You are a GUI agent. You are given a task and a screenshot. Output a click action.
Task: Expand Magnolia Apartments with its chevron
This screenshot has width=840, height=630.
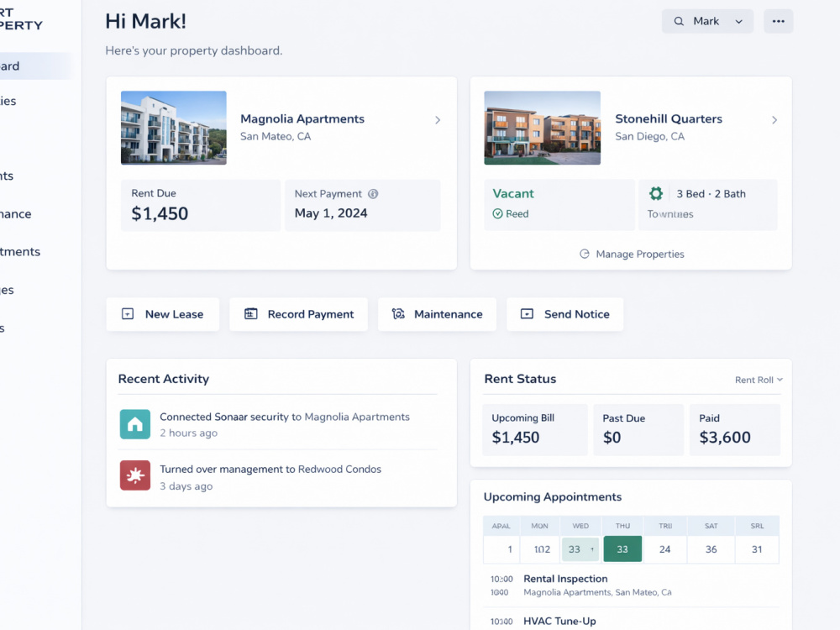(438, 120)
